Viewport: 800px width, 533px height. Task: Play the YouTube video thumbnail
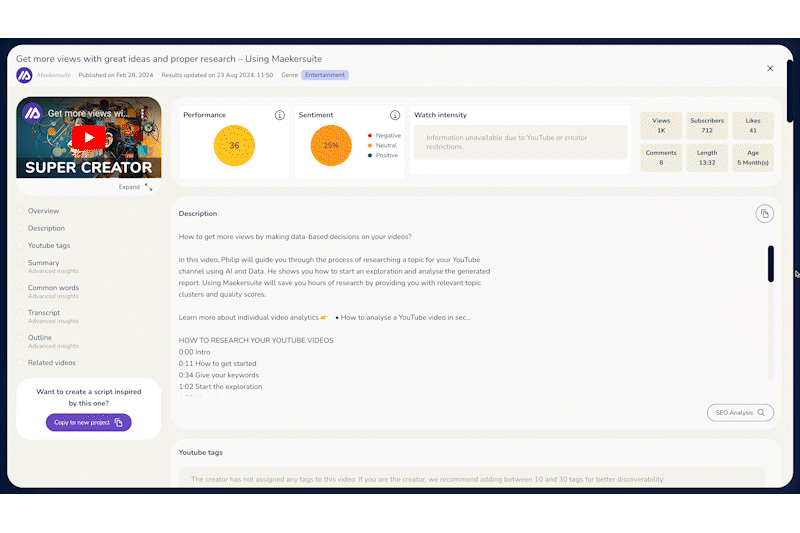[89, 138]
